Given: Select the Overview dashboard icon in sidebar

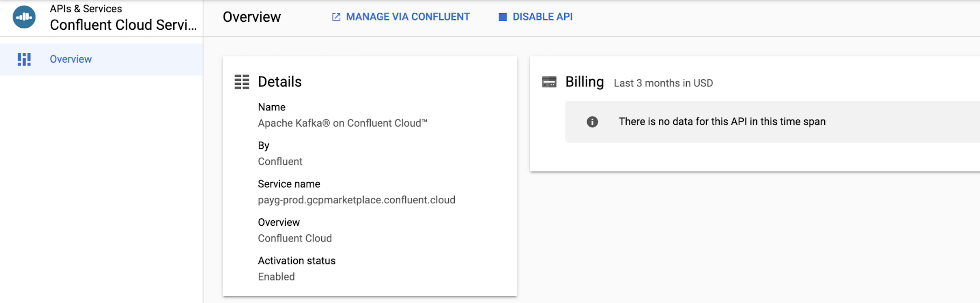Looking at the screenshot, I should [24, 59].
